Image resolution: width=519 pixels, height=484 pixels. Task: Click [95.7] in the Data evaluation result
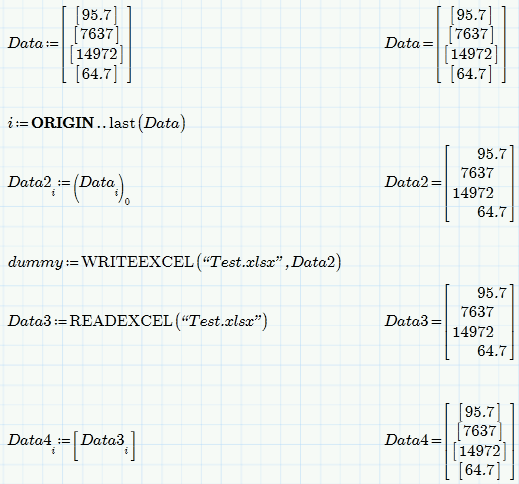471,15
